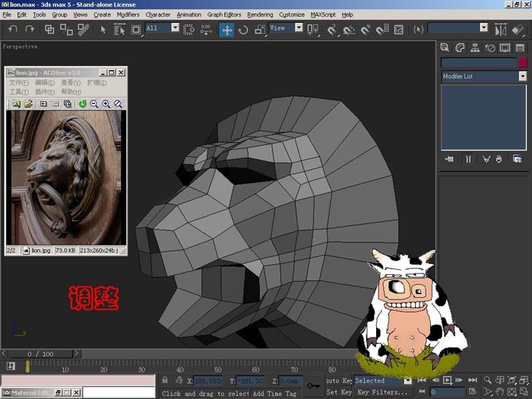Screen dimensions: 532x399
Task: Click the Use Pivot Point Center icon
Action: point(312,30)
